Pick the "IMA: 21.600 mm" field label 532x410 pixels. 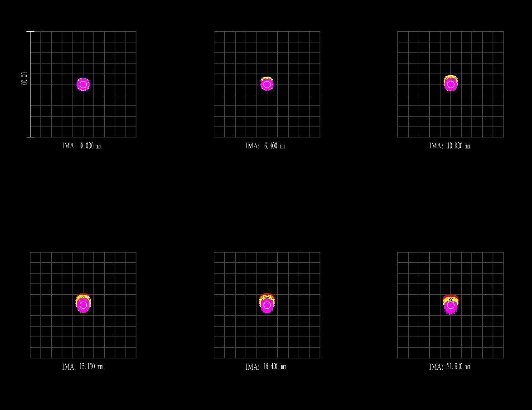pos(450,367)
